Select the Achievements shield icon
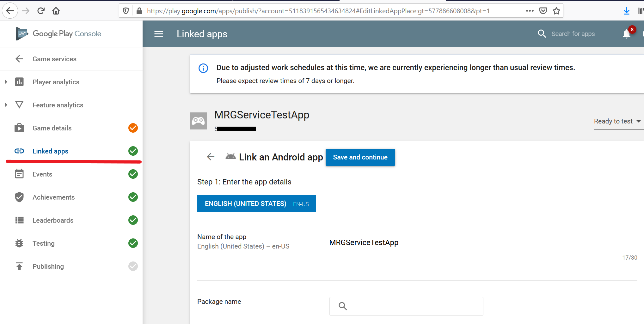 tap(19, 197)
